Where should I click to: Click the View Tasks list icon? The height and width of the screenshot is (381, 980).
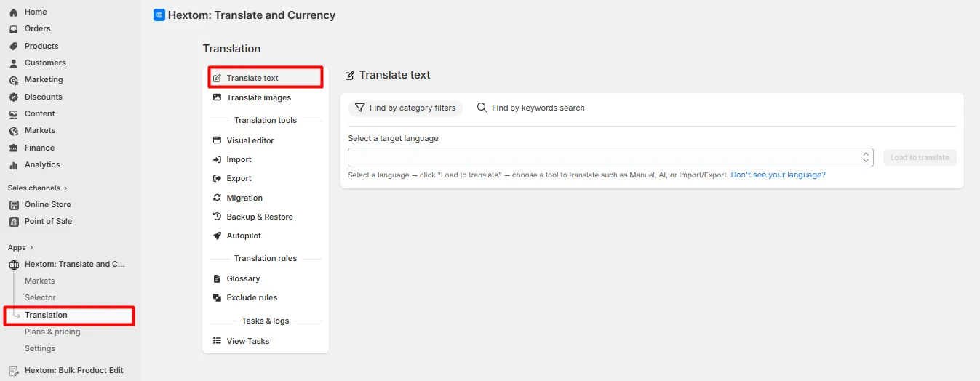tap(217, 341)
